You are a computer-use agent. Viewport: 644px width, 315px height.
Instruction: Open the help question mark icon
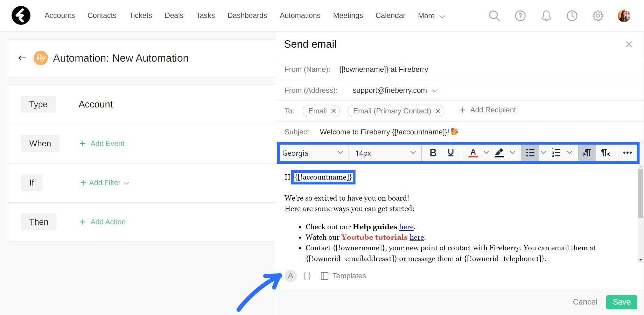pyautogui.click(x=520, y=16)
